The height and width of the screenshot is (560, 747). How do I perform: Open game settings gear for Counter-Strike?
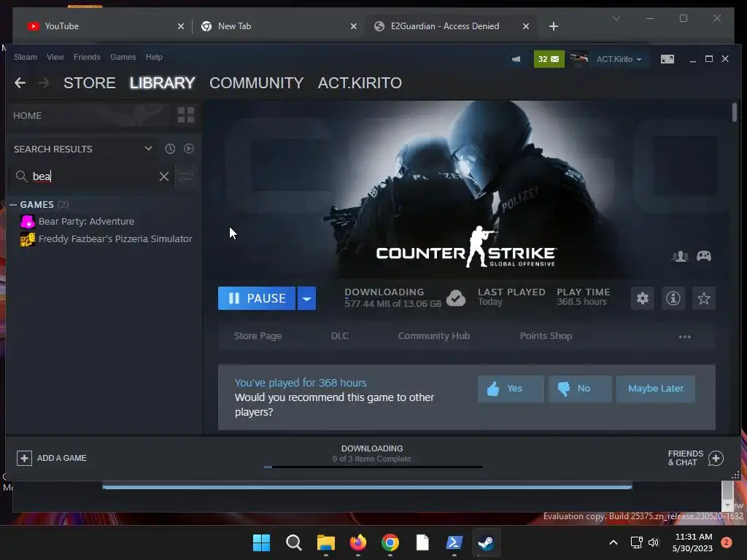[642, 298]
